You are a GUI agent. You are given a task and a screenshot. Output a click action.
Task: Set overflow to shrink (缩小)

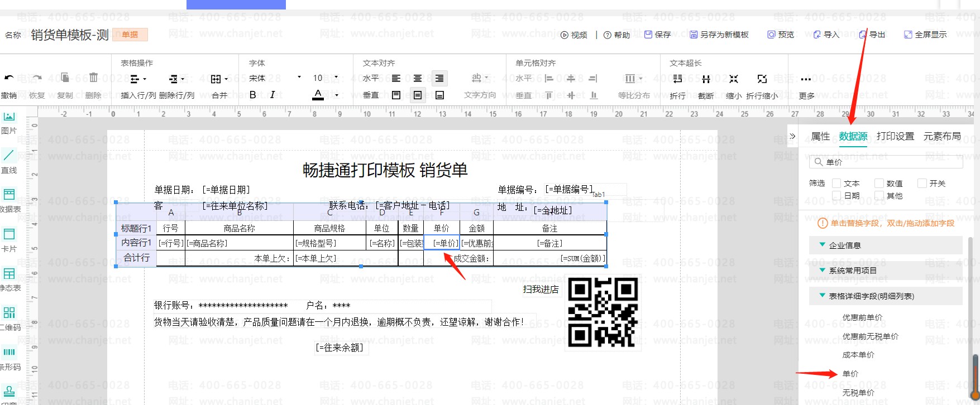click(734, 86)
